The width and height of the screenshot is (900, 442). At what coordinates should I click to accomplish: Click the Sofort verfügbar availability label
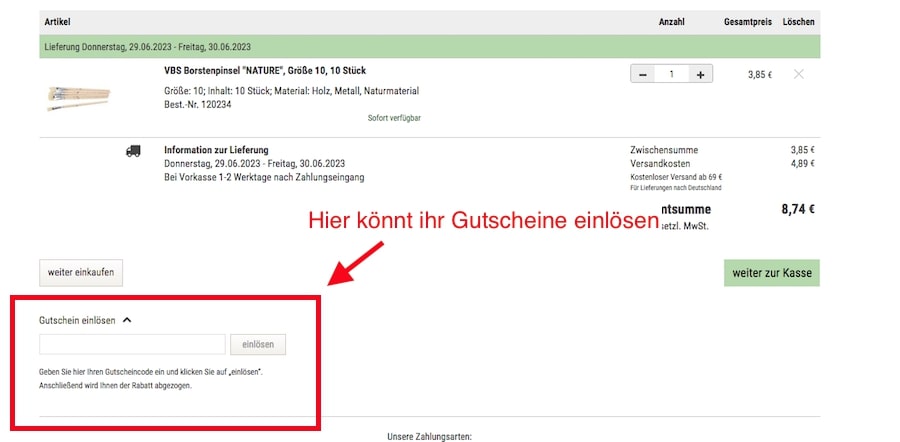pyautogui.click(x=394, y=118)
